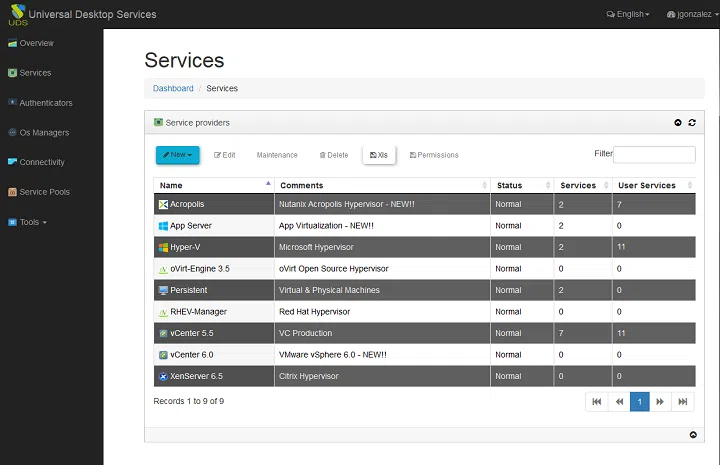Viewport: 720px width, 465px height.
Task: Click the Permissions toolbar button
Action: [x=434, y=155]
